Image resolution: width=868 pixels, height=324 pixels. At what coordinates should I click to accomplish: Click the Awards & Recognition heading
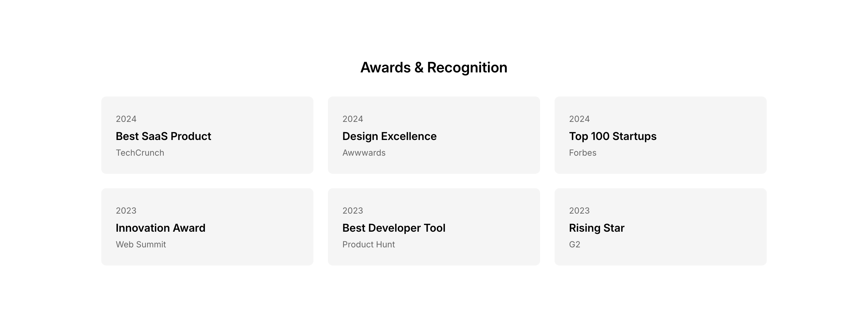pyautogui.click(x=434, y=68)
